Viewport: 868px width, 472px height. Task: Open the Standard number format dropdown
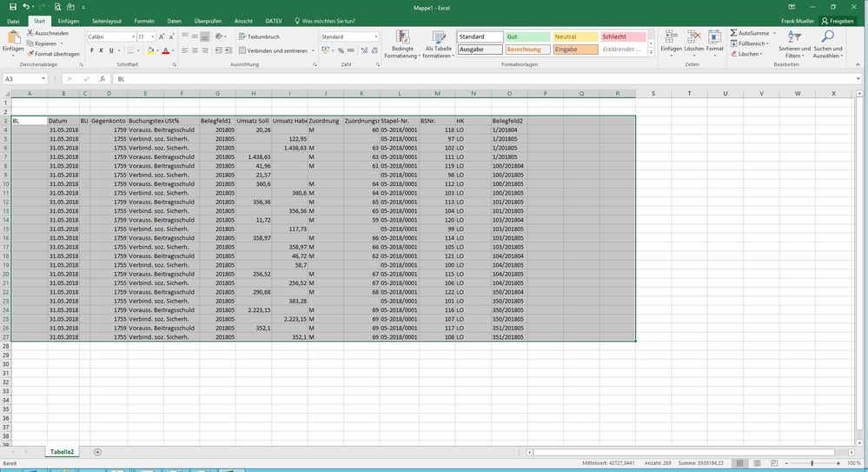[x=375, y=37]
